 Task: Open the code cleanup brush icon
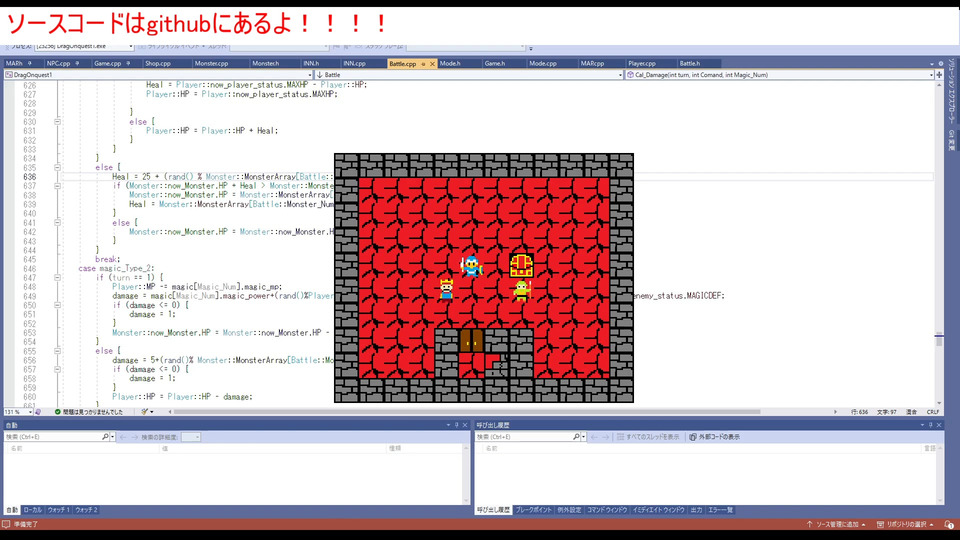(144, 412)
